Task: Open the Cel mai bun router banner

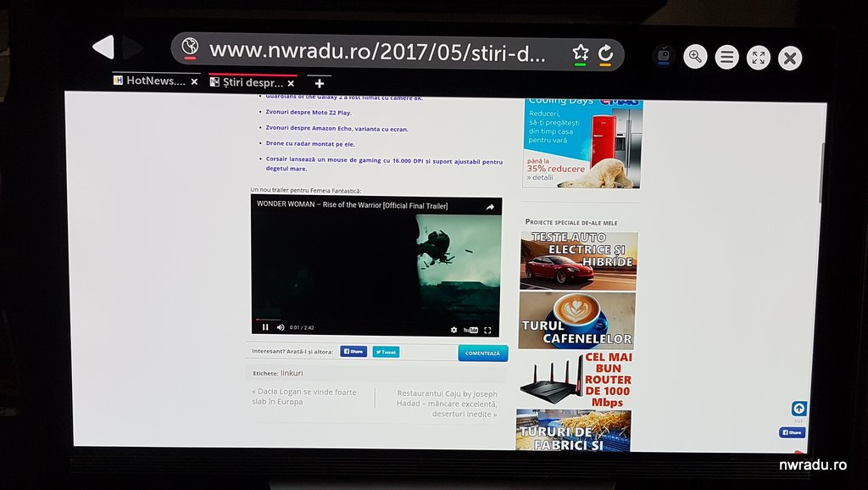Action: (576, 380)
